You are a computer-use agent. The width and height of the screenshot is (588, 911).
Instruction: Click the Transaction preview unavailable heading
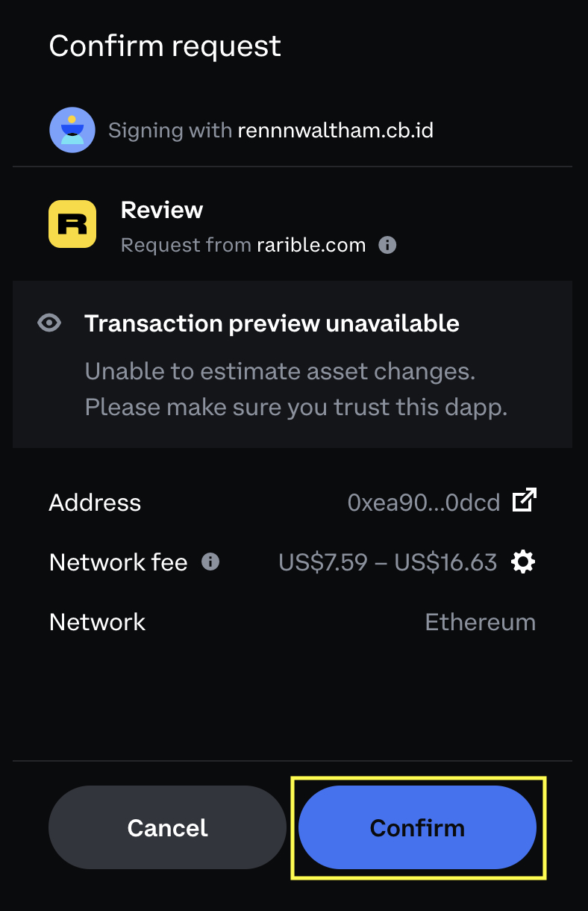[272, 323]
